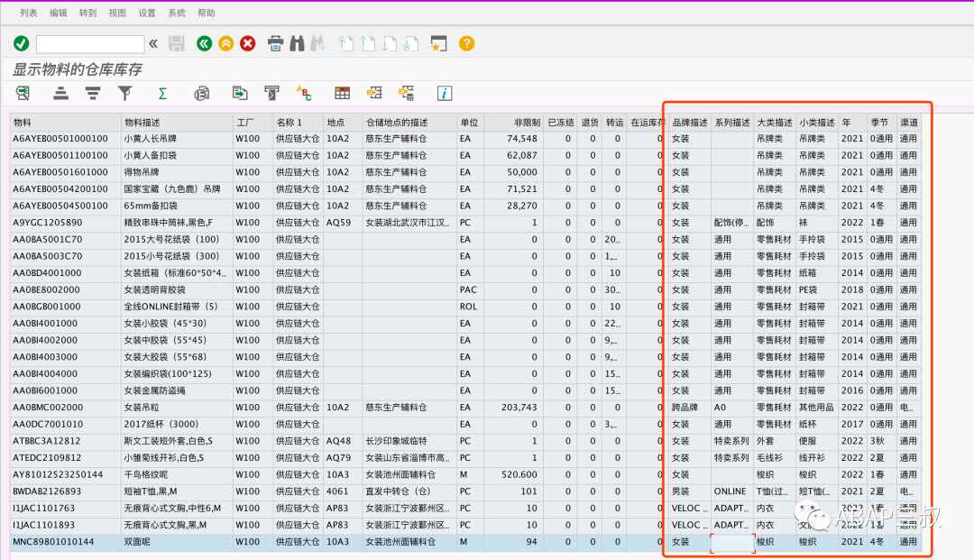Click the Sigma total icon
Screen dimensions: 974x560
[162, 93]
